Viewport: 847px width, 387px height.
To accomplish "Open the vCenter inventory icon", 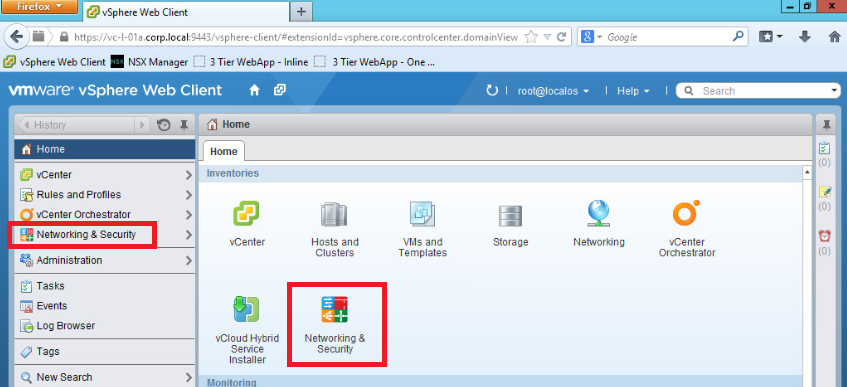I will [x=246, y=213].
